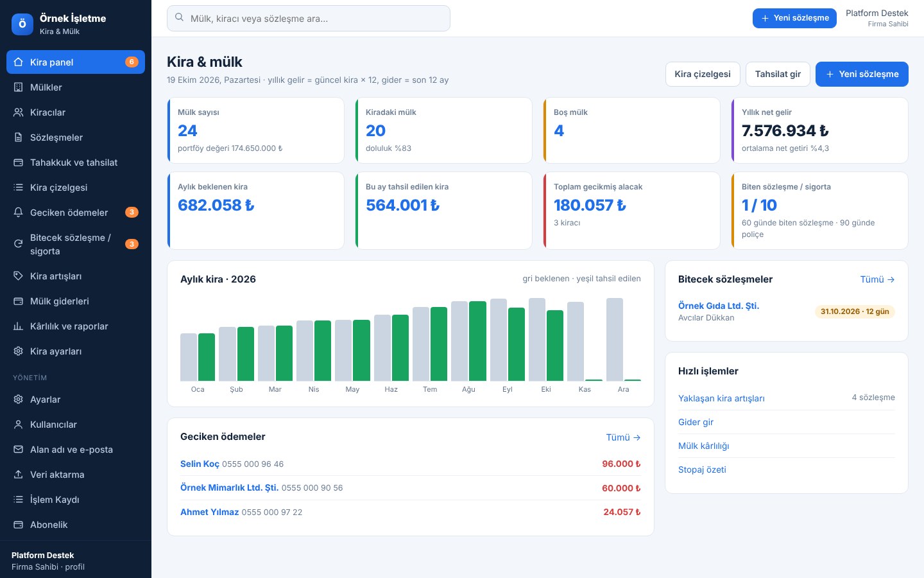Click the Bitecek sözleşme refresh icon
This screenshot has height=578, width=924.
coord(18,244)
